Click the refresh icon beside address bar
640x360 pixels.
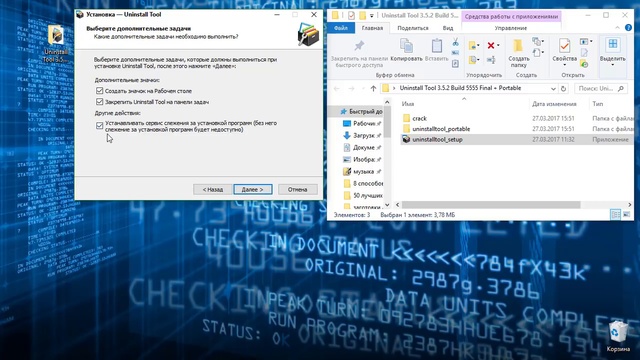(563, 88)
